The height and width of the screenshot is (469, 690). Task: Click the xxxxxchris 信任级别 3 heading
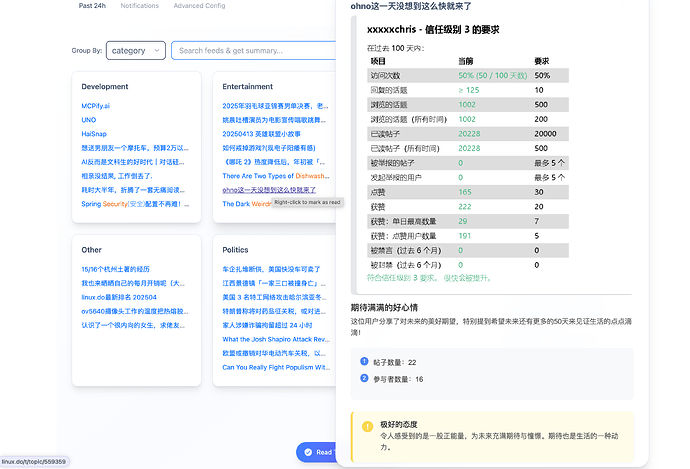pos(433,29)
